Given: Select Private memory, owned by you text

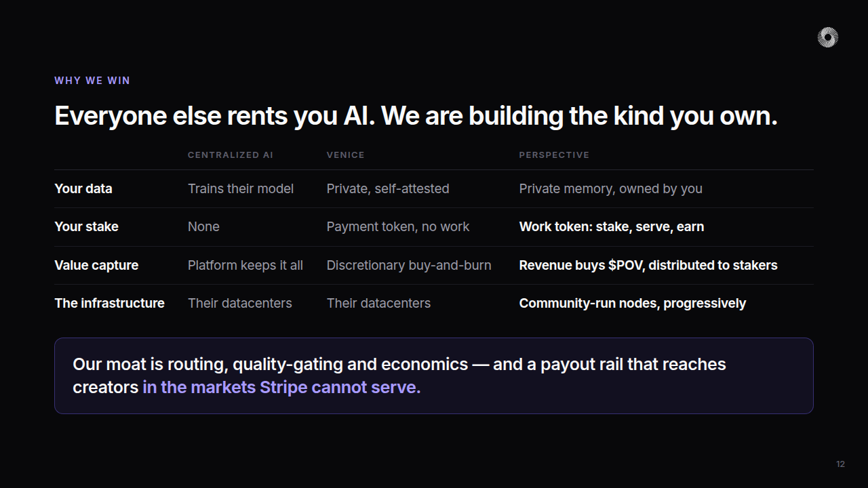Looking at the screenshot, I should pos(611,189).
